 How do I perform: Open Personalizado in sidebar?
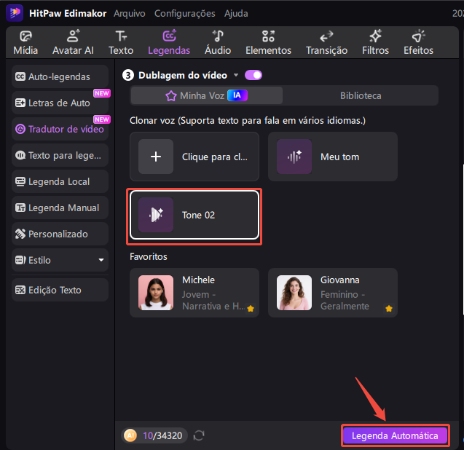pyautogui.click(x=60, y=234)
